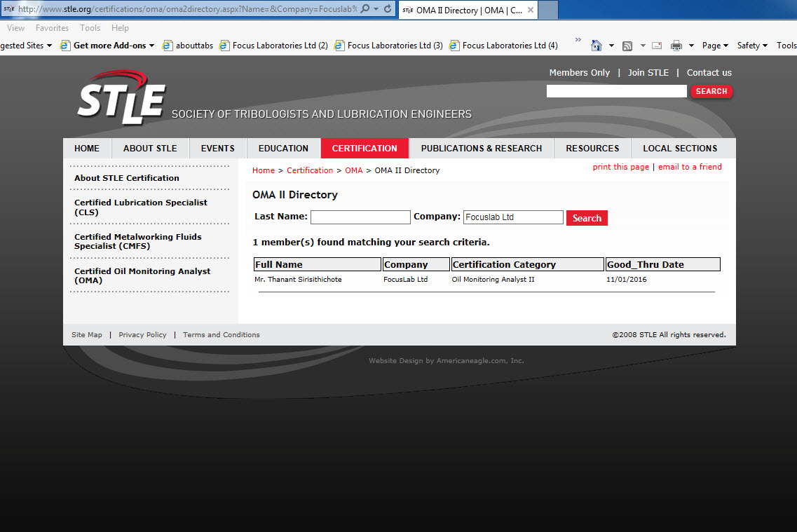Image resolution: width=797 pixels, height=532 pixels.
Task: Click the abouttabs favorite icon
Action: 168,46
